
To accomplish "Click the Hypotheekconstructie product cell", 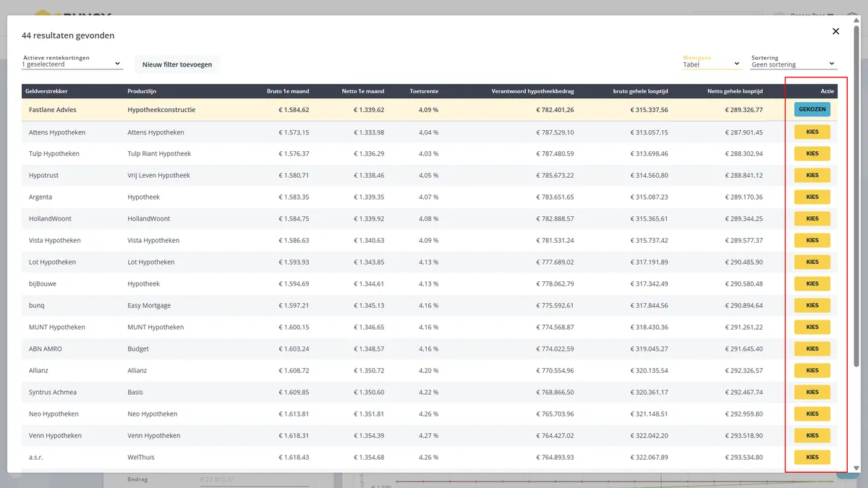I will pos(161,110).
